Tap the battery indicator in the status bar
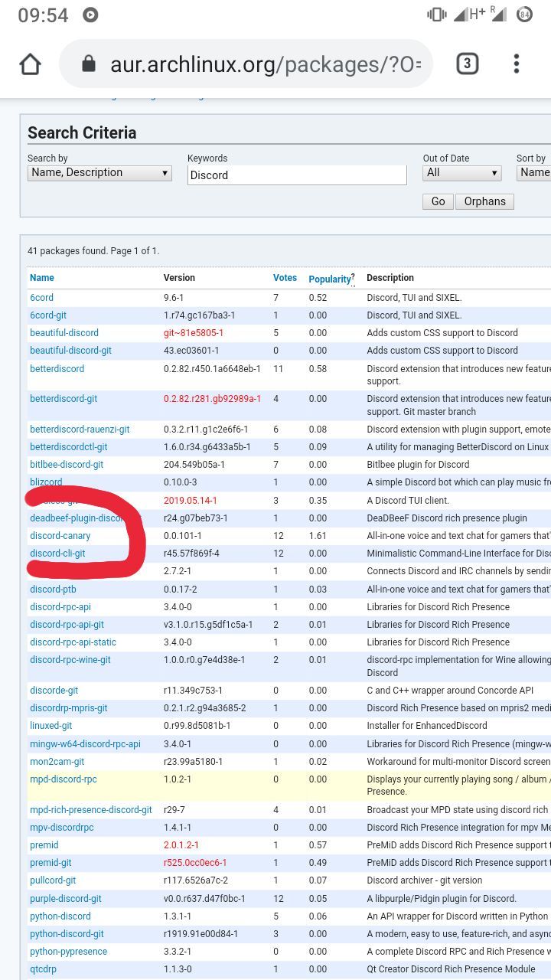The width and height of the screenshot is (551, 980). 524,15
